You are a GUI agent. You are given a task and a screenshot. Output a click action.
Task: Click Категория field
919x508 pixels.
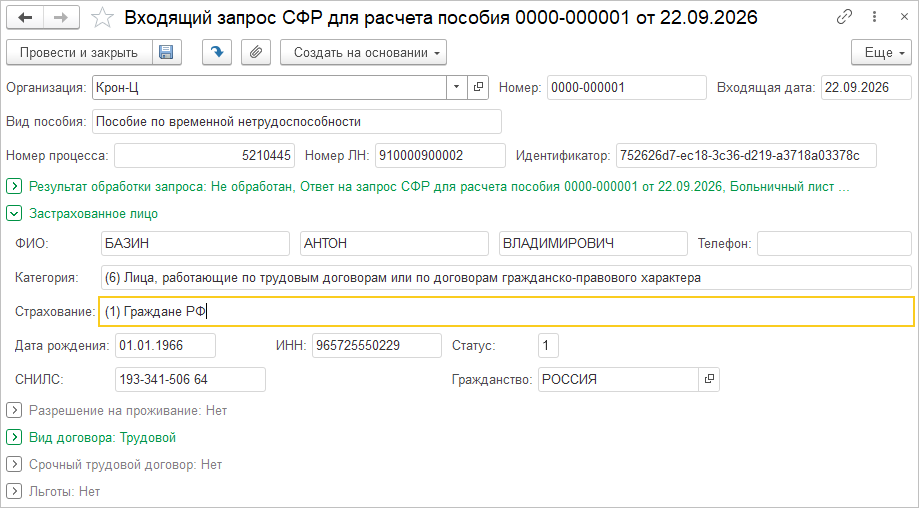[506, 277]
